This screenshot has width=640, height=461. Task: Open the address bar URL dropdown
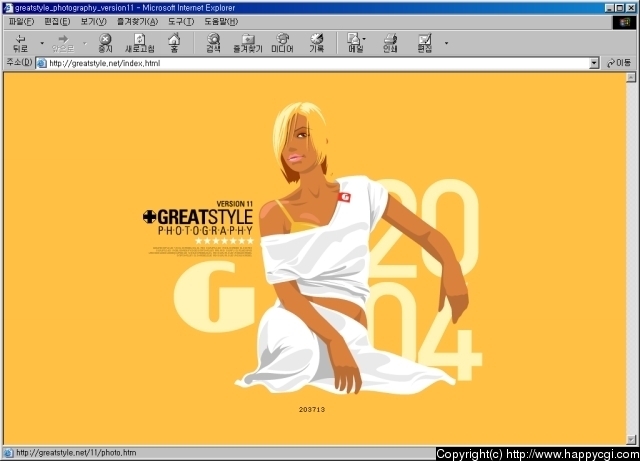click(x=594, y=63)
